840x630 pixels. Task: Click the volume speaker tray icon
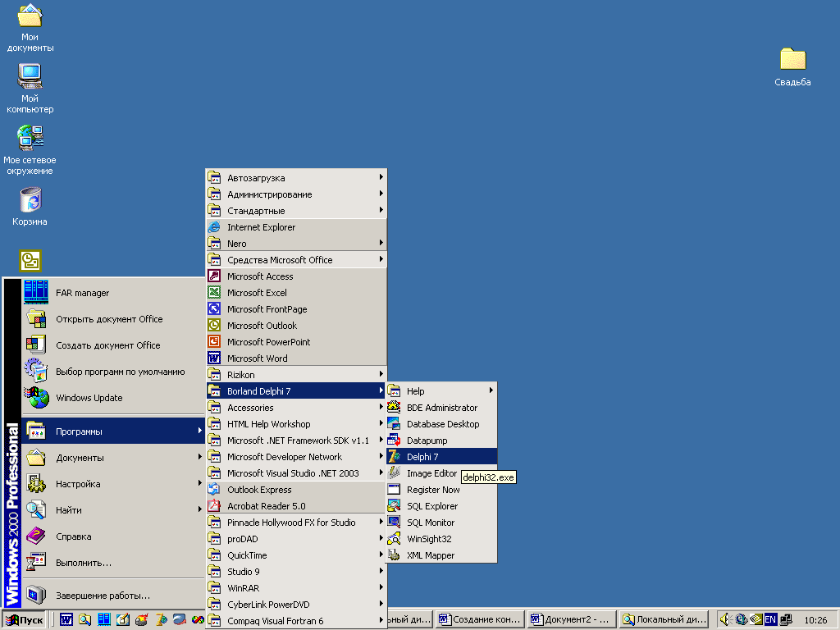pos(725,620)
